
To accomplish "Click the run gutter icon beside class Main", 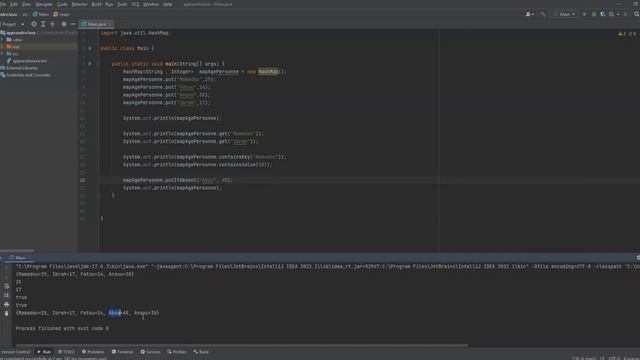I will pyautogui.click(x=90, y=48).
